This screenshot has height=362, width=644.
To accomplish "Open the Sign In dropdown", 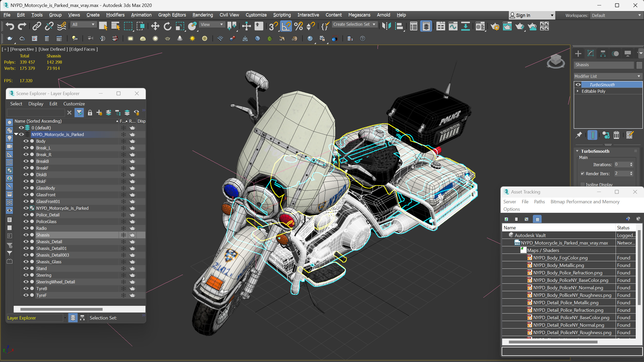I will tap(532, 15).
